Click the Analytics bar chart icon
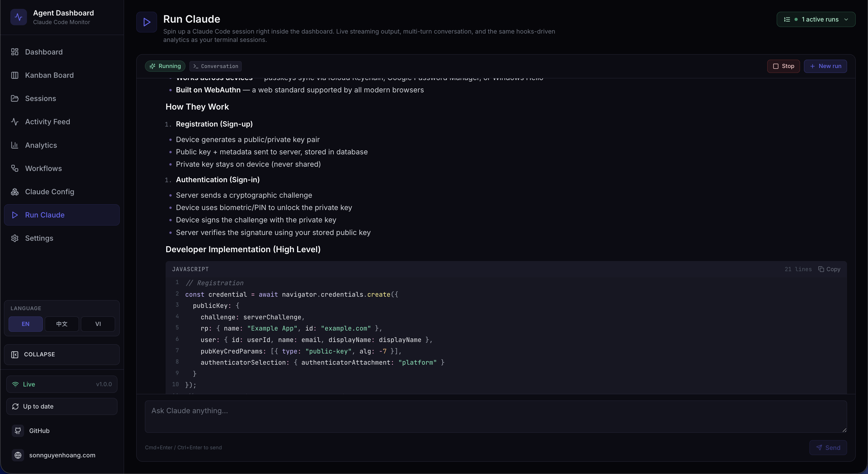 (x=14, y=145)
